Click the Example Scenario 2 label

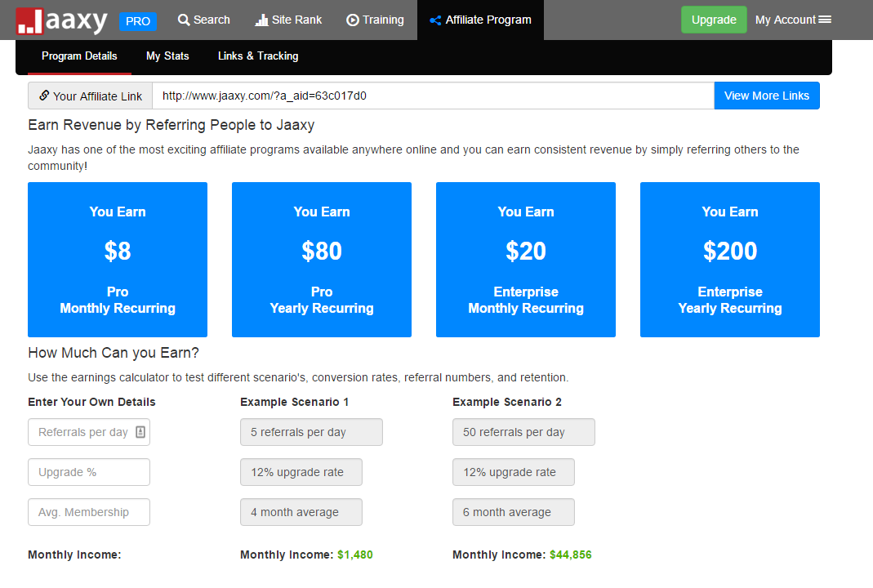(x=507, y=402)
